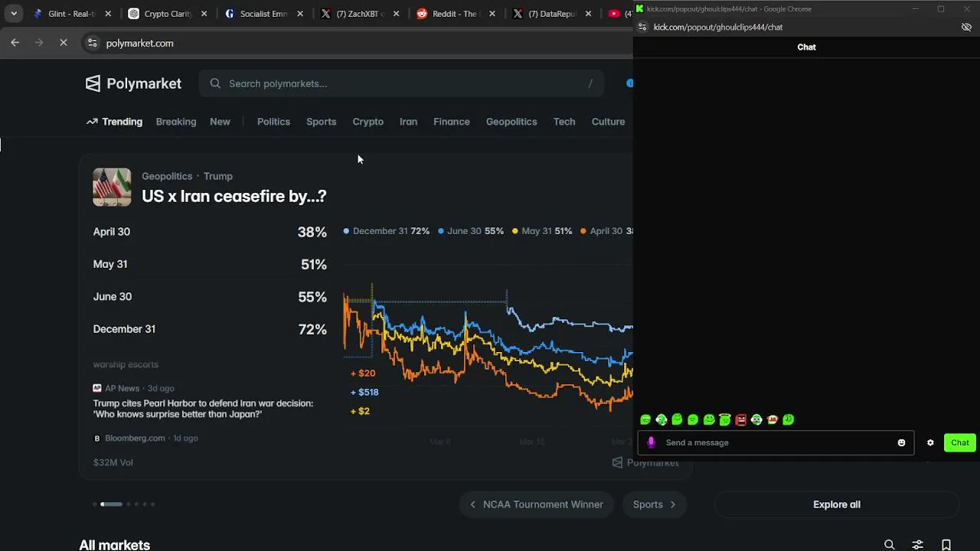Switch to the Socialist Emn browser tab

[263, 14]
